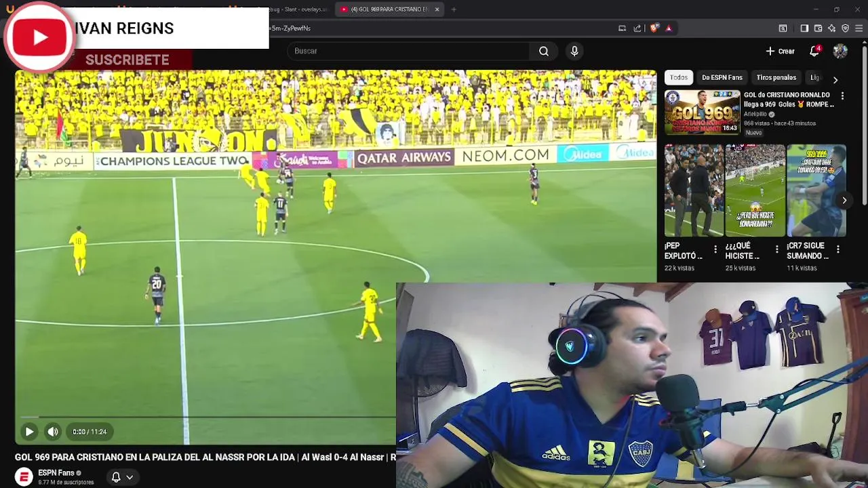Click the '22 k vistas' text
868x488 pixels.
point(679,268)
